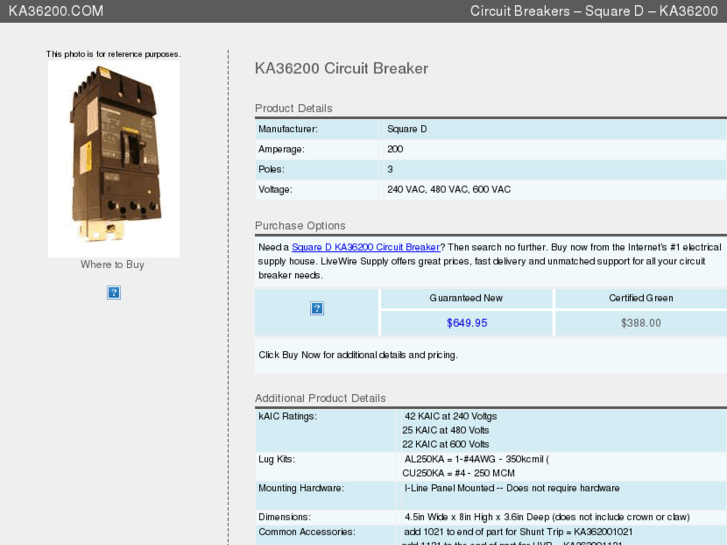Image resolution: width=727 pixels, height=545 pixels.
Task: Click the Lug Kits: label
Action: point(276,459)
